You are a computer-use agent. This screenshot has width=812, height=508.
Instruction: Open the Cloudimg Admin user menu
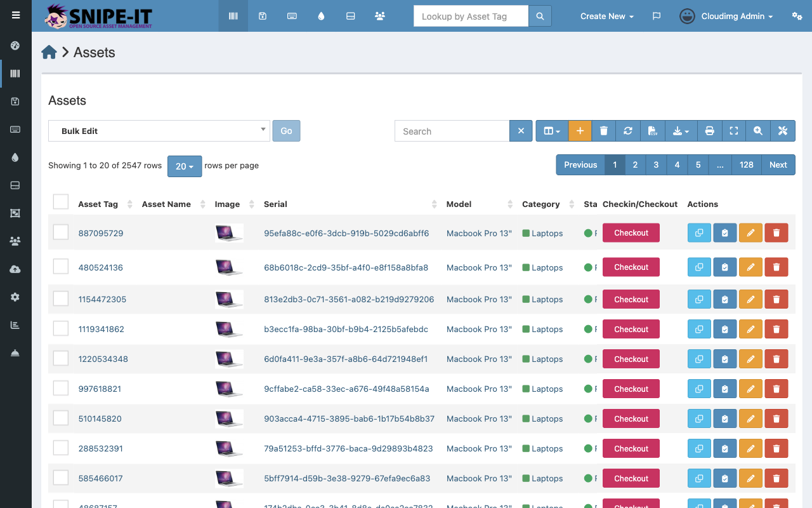point(726,16)
